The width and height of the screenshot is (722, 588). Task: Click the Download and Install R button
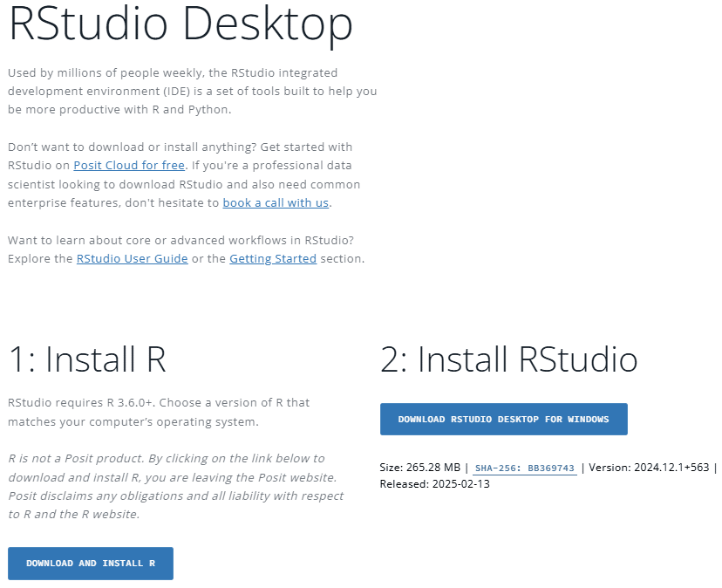click(x=90, y=563)
